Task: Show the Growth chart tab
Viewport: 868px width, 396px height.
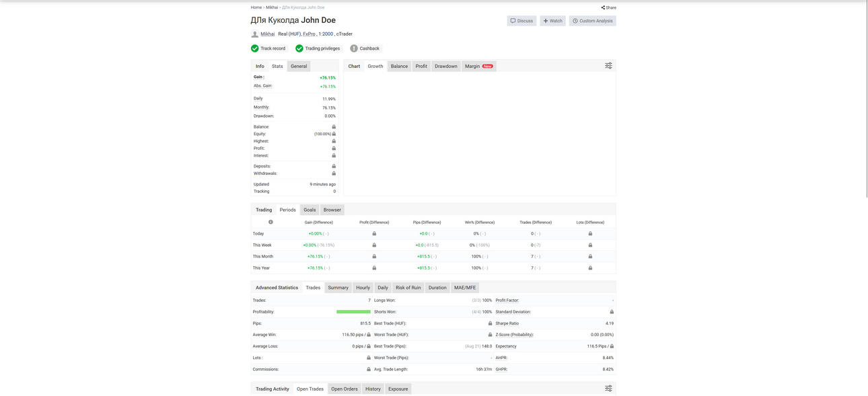Action: pyautogui.click(x=375, y=67)
